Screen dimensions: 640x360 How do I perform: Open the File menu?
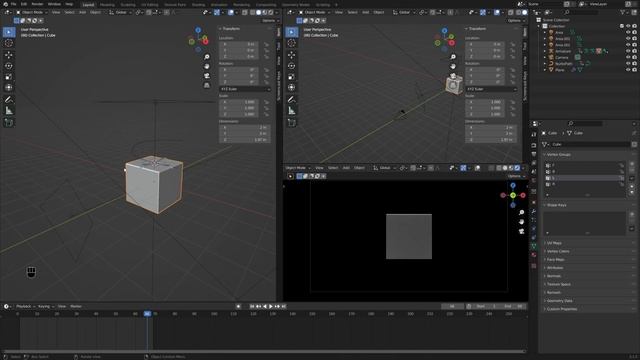click(13, 4)
